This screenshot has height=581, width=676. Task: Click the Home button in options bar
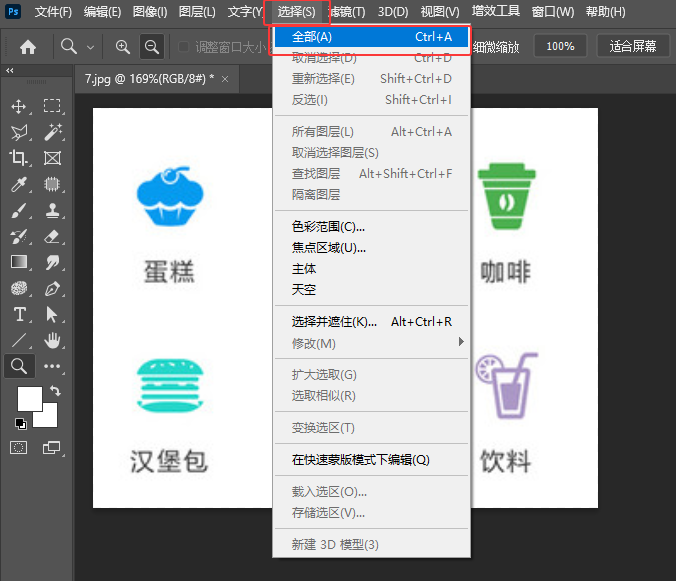tap(28, 47)
